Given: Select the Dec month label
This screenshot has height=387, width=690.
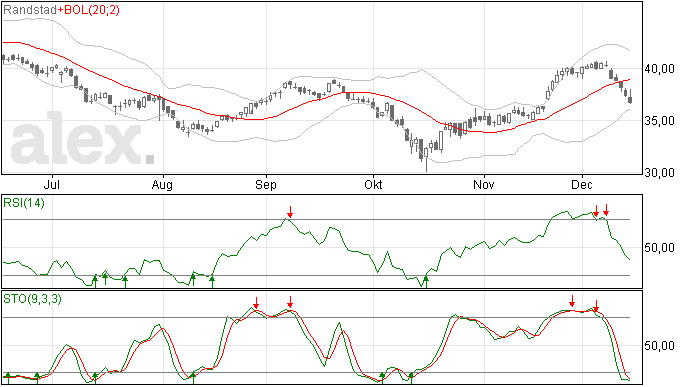Looking at the screenshot, I should coord(582,184).
